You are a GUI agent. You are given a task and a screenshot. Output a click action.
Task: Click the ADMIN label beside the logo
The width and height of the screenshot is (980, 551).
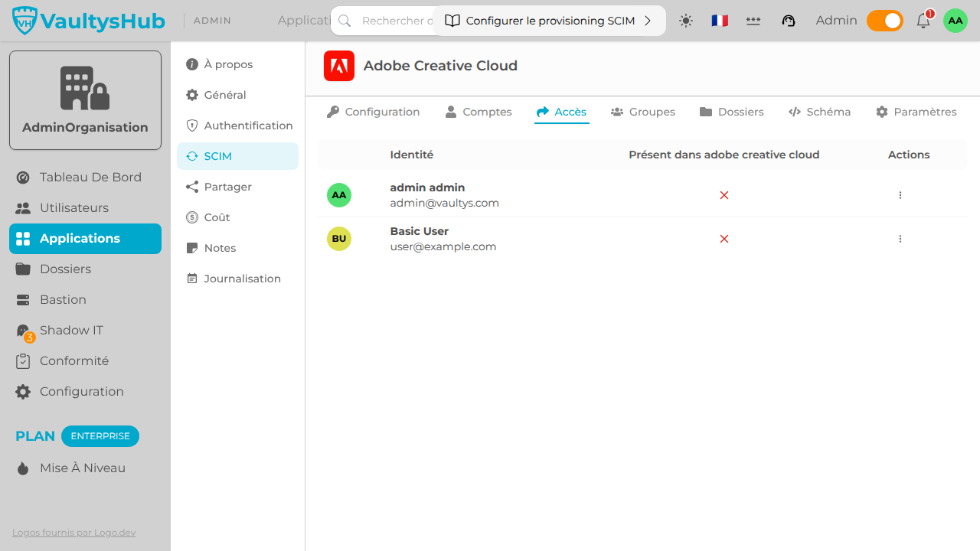coord(213,21)
